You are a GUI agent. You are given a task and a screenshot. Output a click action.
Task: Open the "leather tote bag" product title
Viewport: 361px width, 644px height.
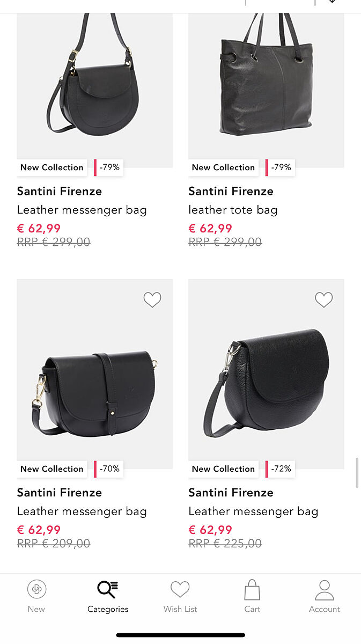(x=233, y=210)
